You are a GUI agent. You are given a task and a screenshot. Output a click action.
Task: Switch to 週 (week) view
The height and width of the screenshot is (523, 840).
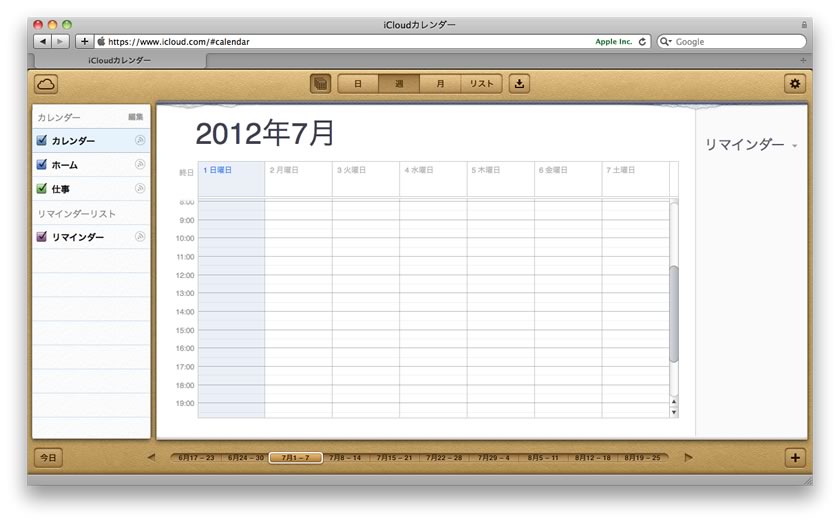(399, 84)
